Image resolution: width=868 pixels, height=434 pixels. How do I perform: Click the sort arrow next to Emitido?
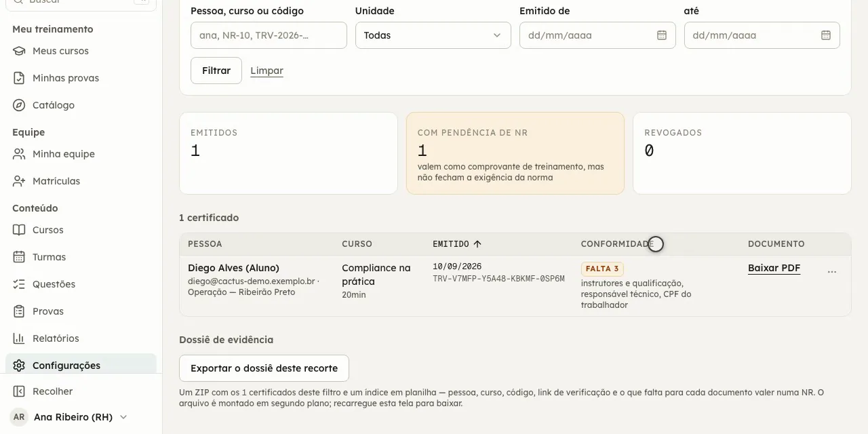coord(477,243)
